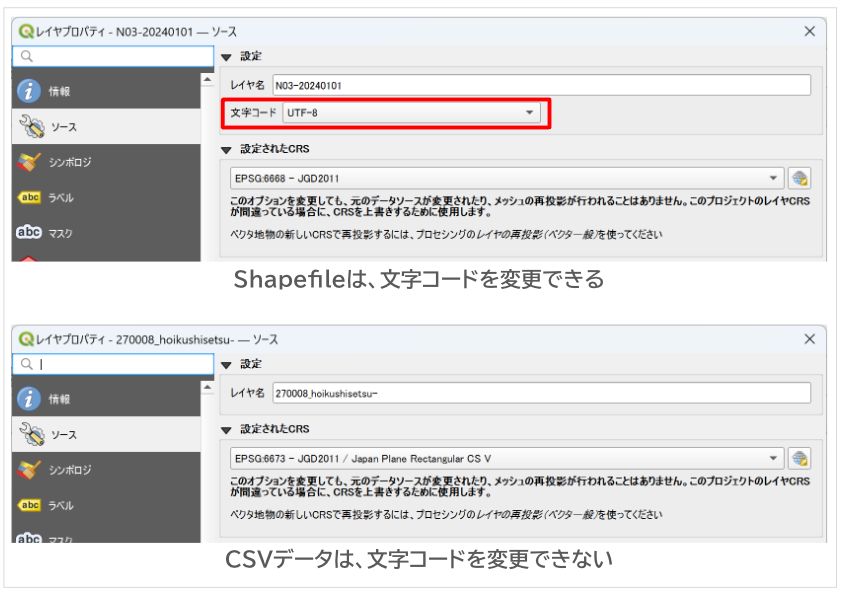Open マスク abc icon in N03-20240101 window
Screen dimensions: 849x594
(x=29, y=232)
